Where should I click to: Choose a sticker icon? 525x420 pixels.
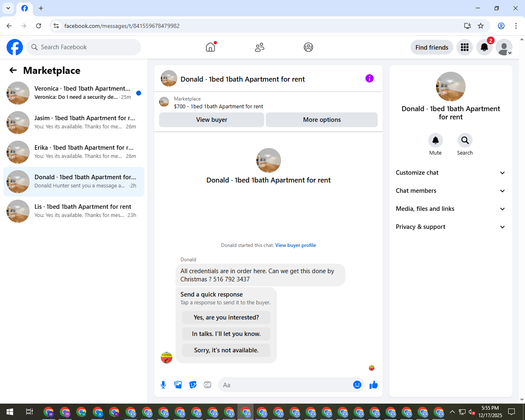click(x=193, y=385)
